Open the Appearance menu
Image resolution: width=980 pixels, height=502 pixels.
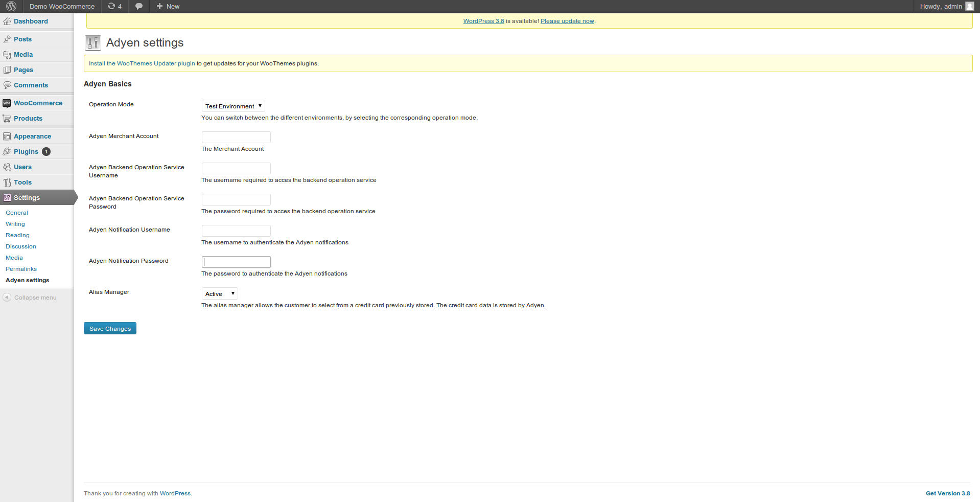(32, 136)
